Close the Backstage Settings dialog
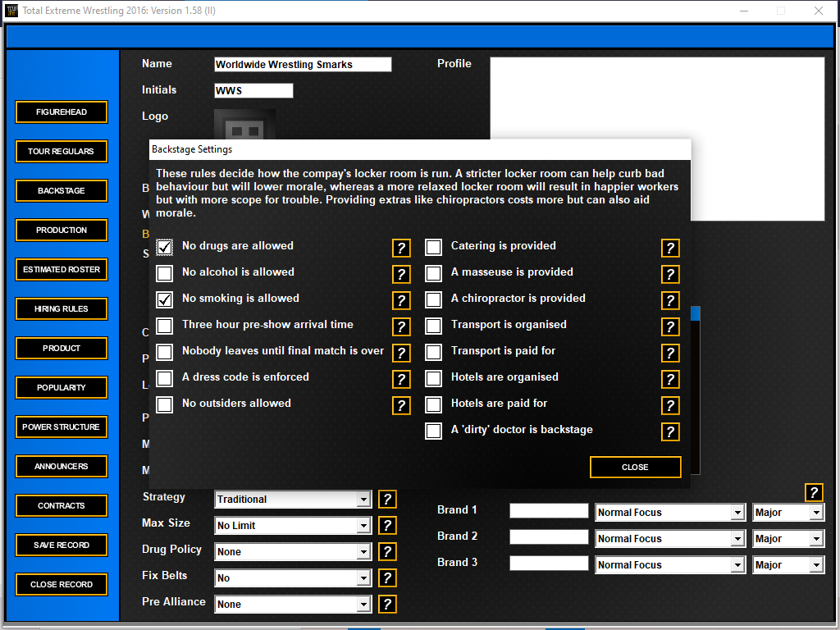840x630 pixels. [x=636, y=467]
